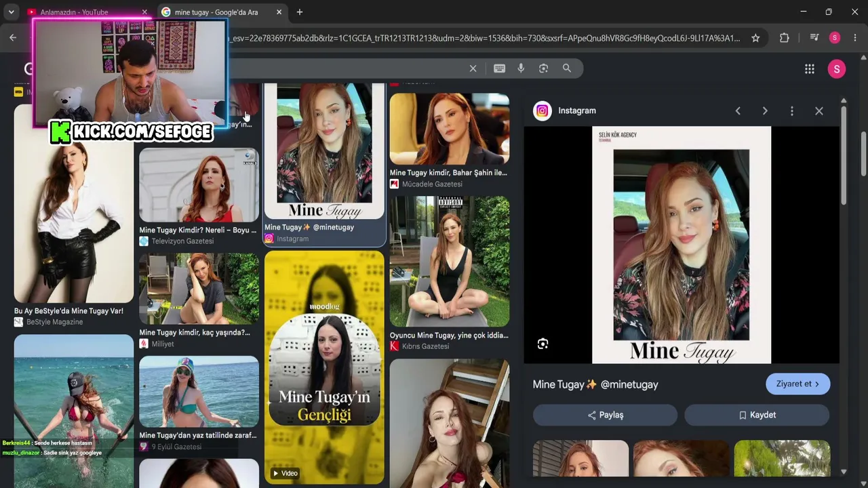The height and width of the screenshot is (488, 868).
Task: Open "Mine Tugay Kimdir? Nereli – Boyu" link
Action: click(x=198, y=230)
